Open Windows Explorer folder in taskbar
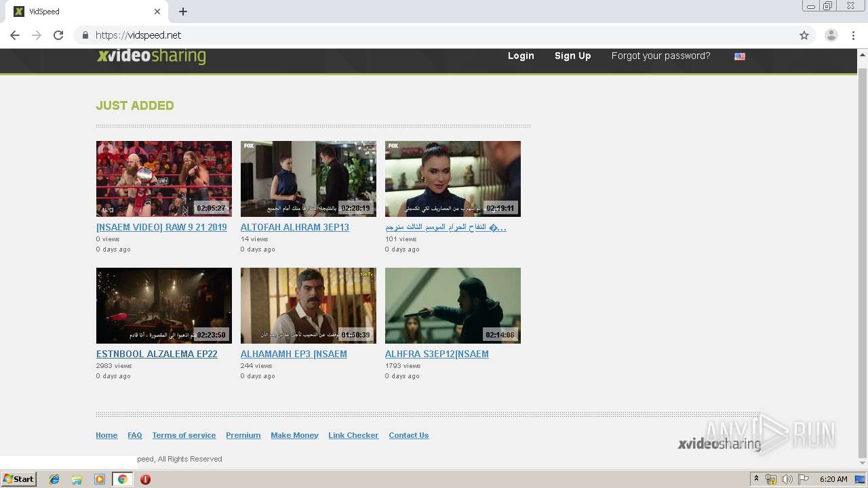868x488 pixels. [77, 479]
